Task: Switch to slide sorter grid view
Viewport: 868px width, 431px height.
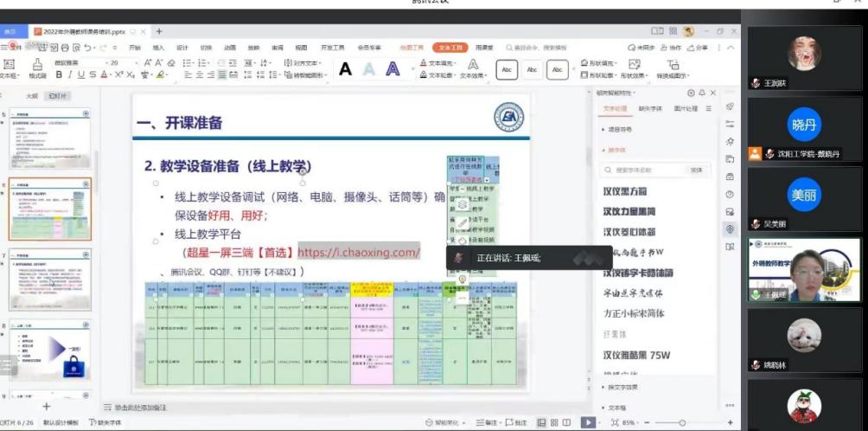Action: pos(554,422)
